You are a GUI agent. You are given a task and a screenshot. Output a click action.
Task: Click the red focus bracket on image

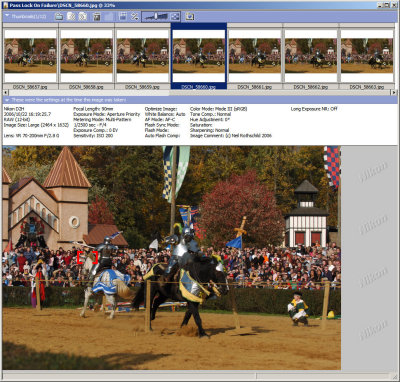coord(87,258)
